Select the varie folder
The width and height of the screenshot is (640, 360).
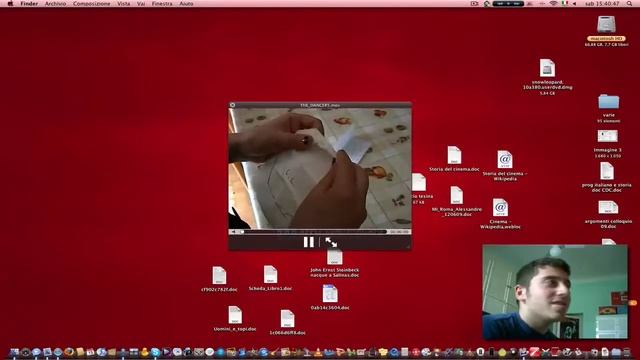[609, 102]
